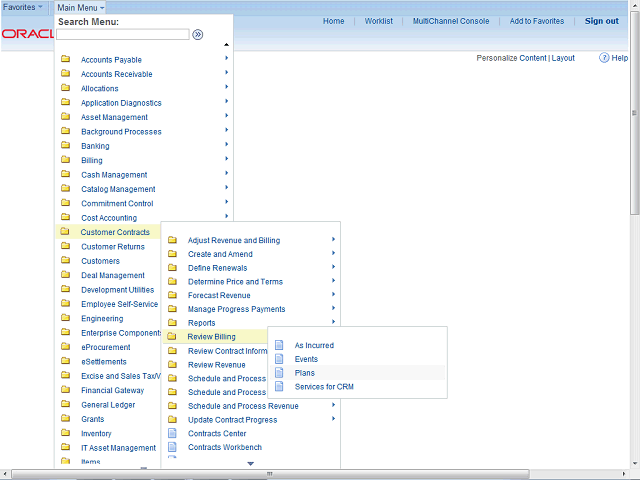Select Customer Returns menu entry
The height and width of the screenshot is (480, 640).
(113, 247)
